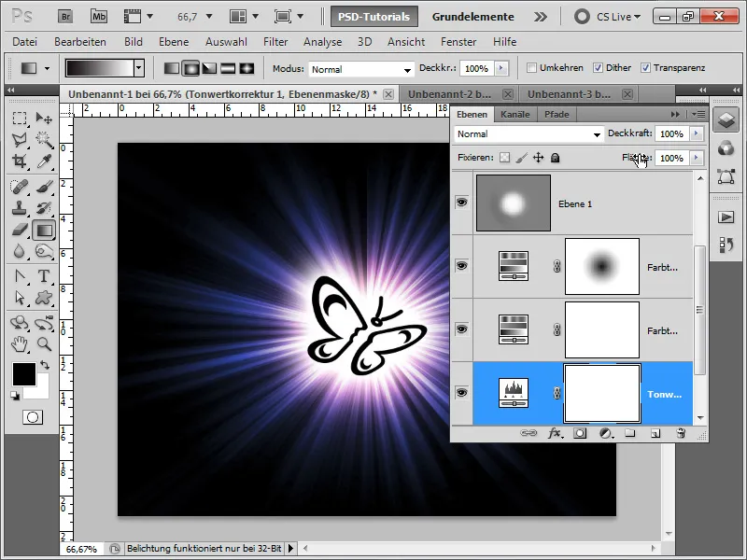Select the Custom Shape tool

(44, 298)
